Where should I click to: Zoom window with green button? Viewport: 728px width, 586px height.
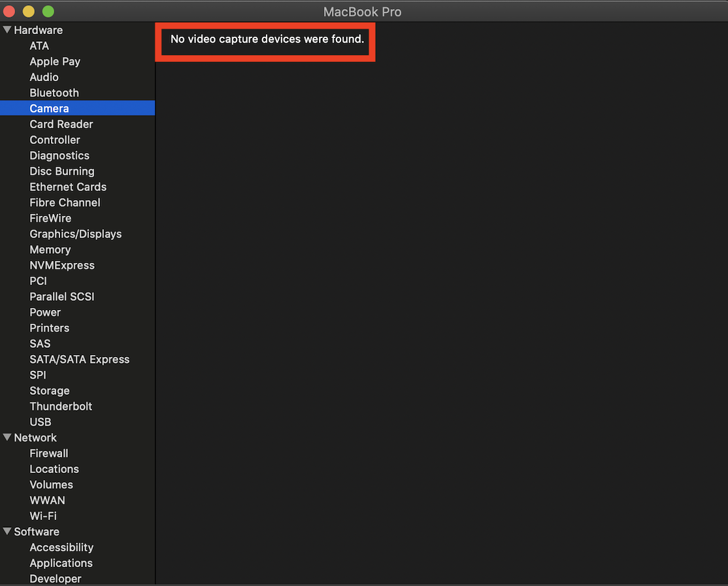coord(48,11)
